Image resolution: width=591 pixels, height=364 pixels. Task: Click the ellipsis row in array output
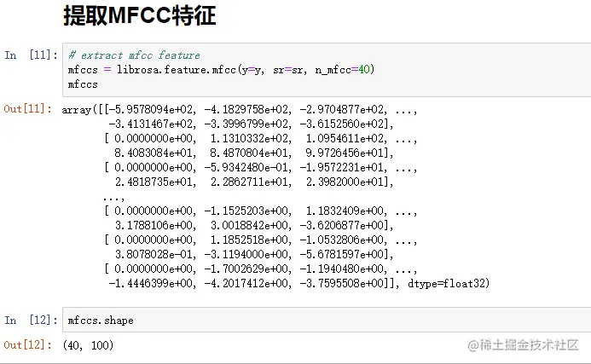point(113,197)
